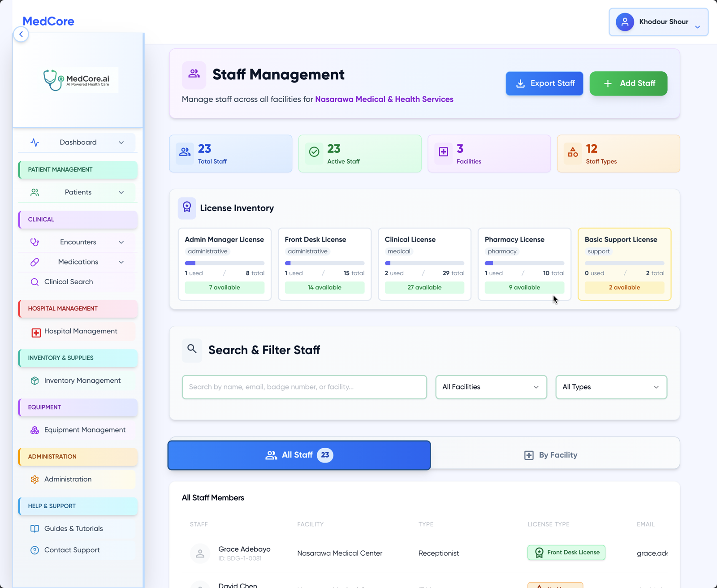Click the staff search input field
Screen dimensions: 717x588
coord(304,387)
